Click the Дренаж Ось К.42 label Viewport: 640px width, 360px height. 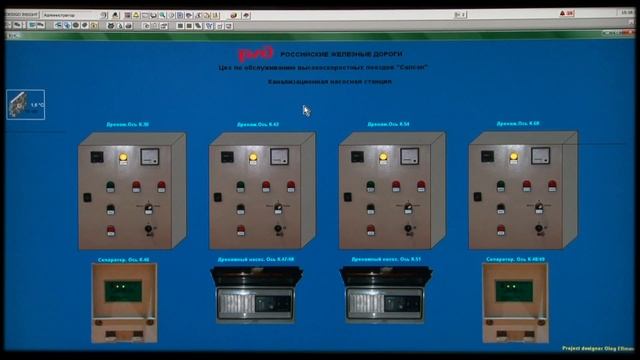click(258, 124)
